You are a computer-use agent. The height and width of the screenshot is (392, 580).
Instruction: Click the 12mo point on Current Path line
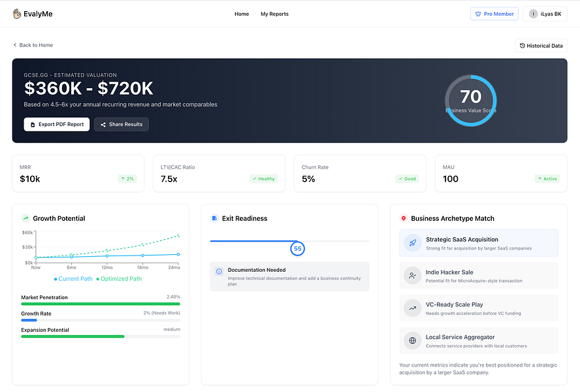tap(107, 256)
